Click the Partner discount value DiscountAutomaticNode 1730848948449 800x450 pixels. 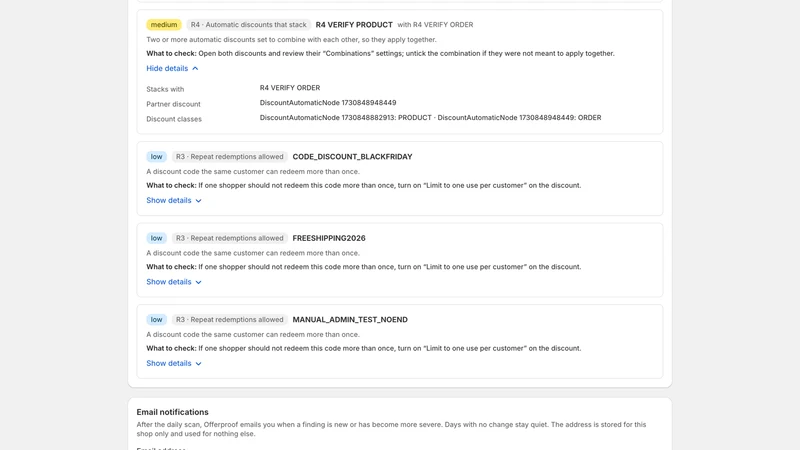[x=328, y=103]
